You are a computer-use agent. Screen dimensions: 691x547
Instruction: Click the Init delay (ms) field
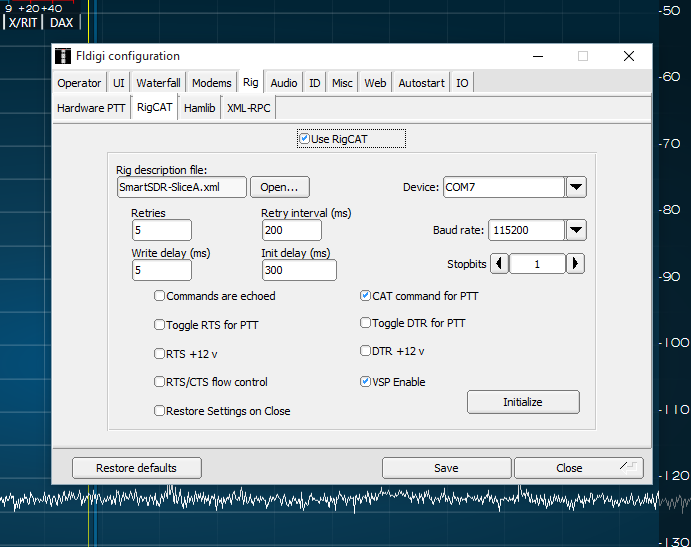click(299, 270)
